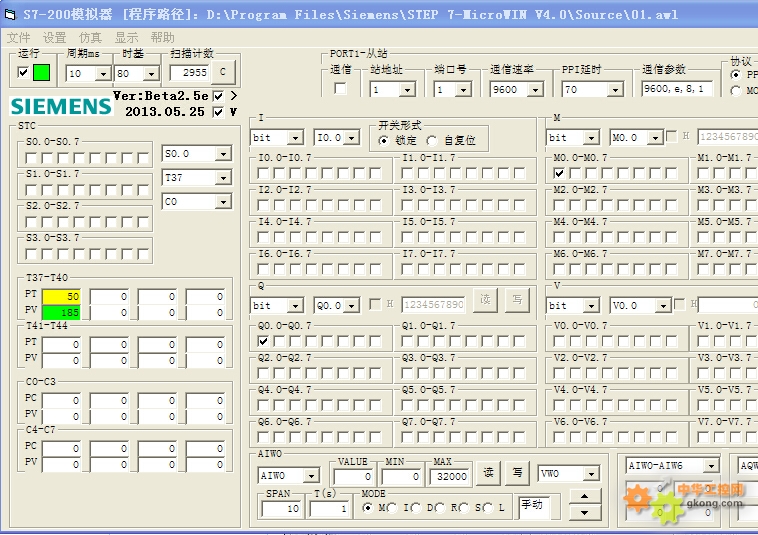Click the down arrow stepper in AIW0 section
The image size is (758, 535).
(584, 512)
